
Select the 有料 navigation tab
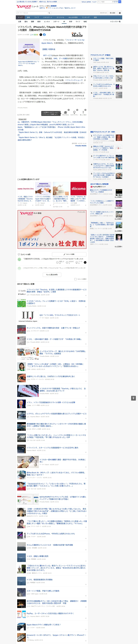[95, 17]
